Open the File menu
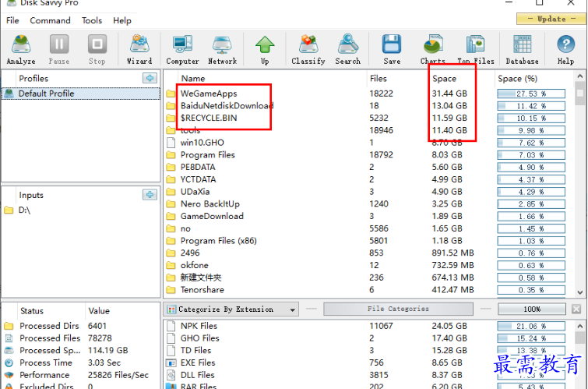The image size is (588, 389). click(x=12, y=20)
